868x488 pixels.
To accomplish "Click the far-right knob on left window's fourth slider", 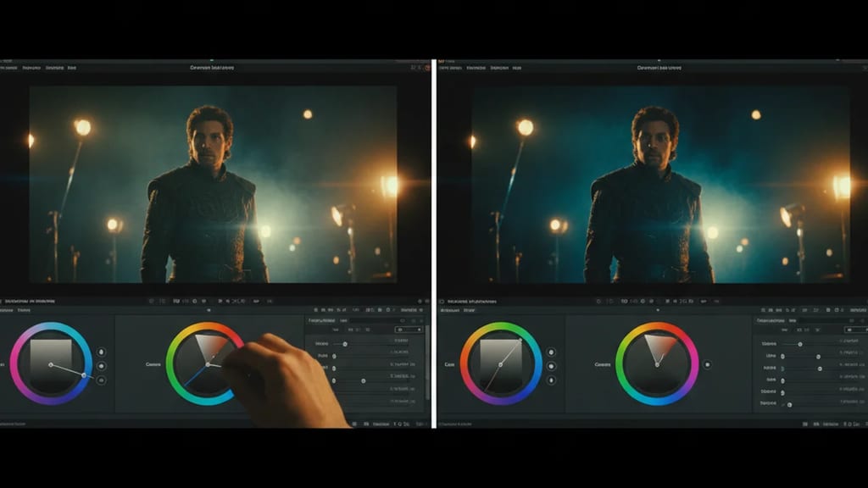I will [363, 380].
